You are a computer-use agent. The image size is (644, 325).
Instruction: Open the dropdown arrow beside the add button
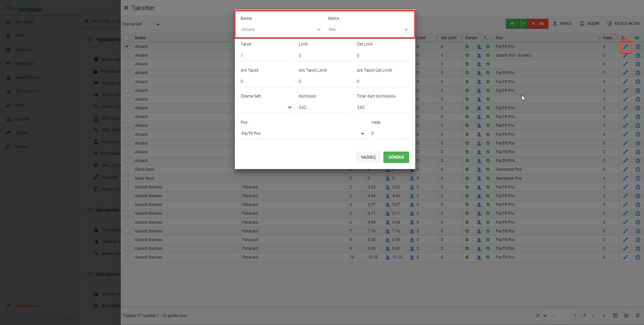coord(524,23)
